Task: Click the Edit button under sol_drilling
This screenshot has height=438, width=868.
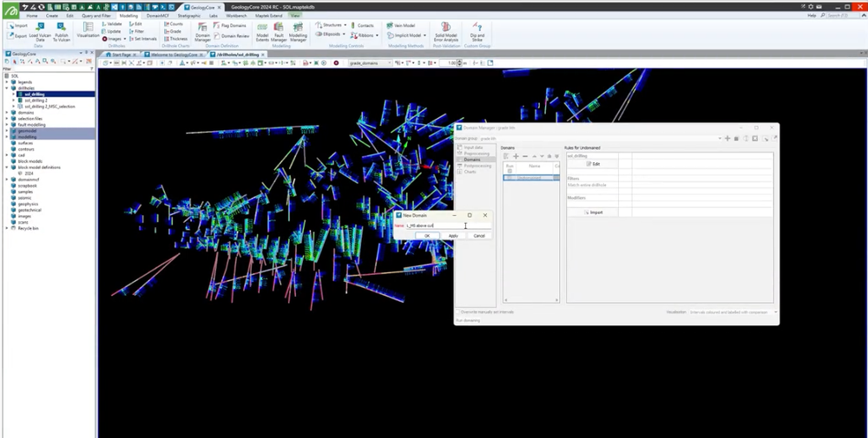Action: (592, 164)
